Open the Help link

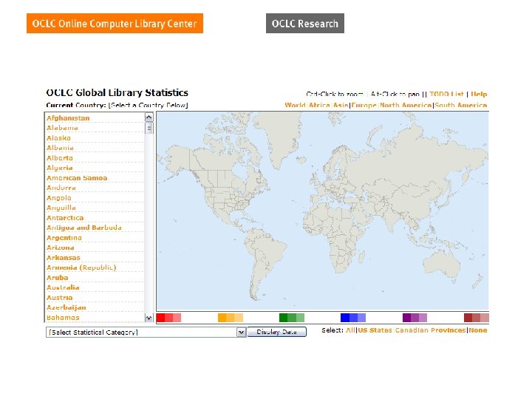(x=479, y=94)
